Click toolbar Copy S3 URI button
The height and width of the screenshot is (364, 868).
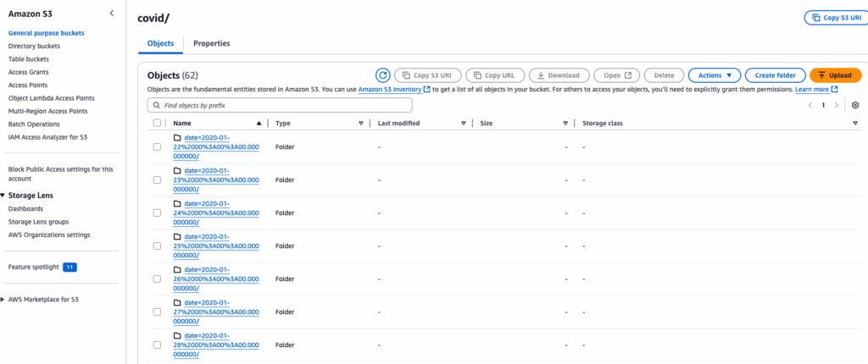(427, 75)
